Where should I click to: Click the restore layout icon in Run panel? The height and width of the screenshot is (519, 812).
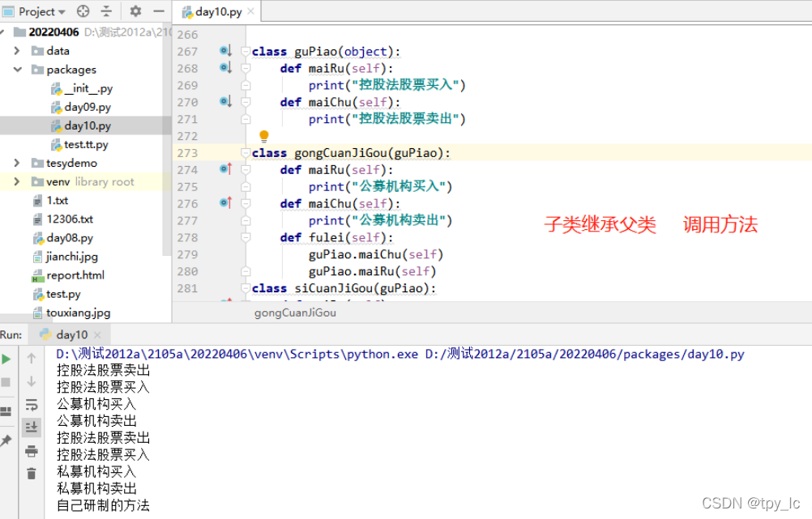tap(6, 412)
